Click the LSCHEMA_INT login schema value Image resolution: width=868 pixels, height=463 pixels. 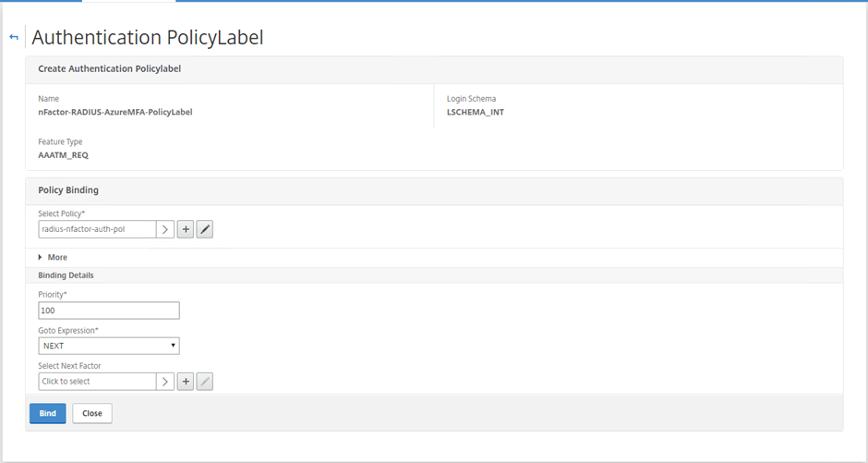pos(476,112)
